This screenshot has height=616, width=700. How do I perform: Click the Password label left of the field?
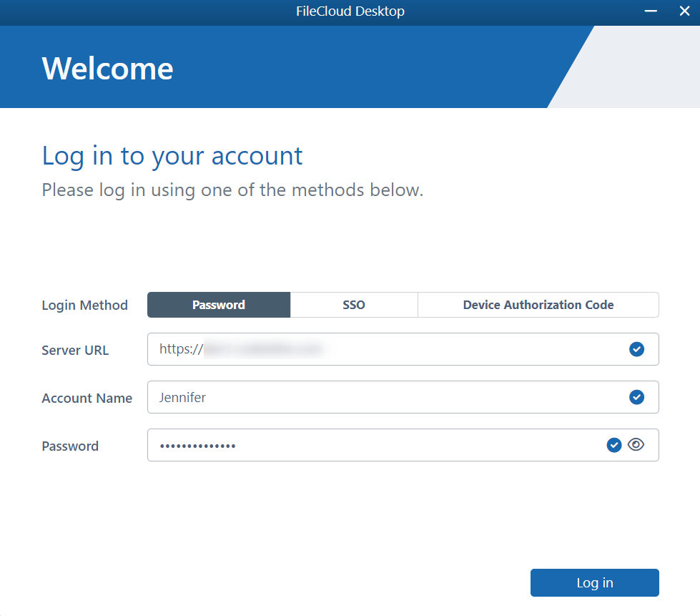tap(70, 446)
